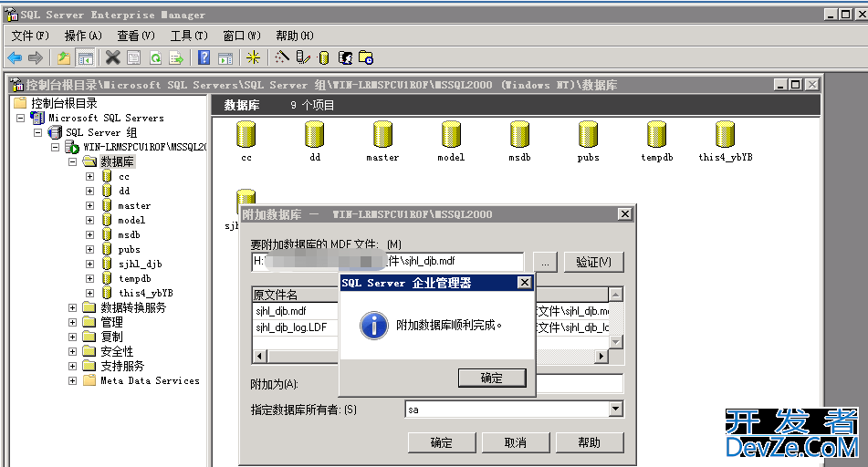Image resolution: width=868 pixels, height=467 pixels.
Task: Click sjhl_djb_log.LDF in the file list
Action: coord(291,327)
